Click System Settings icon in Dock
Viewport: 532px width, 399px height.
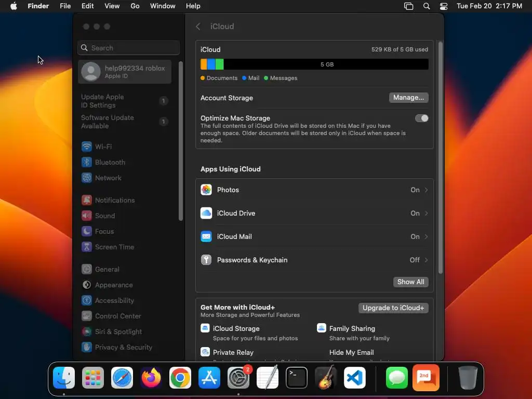click(x=238, y=378)
